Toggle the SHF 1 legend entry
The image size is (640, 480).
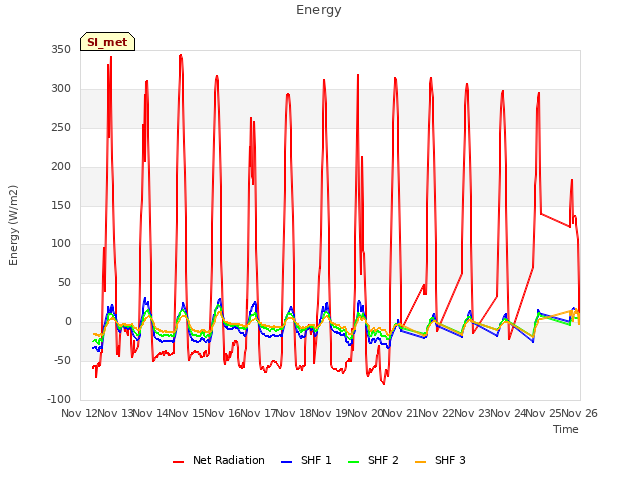(x=306, y=460)
